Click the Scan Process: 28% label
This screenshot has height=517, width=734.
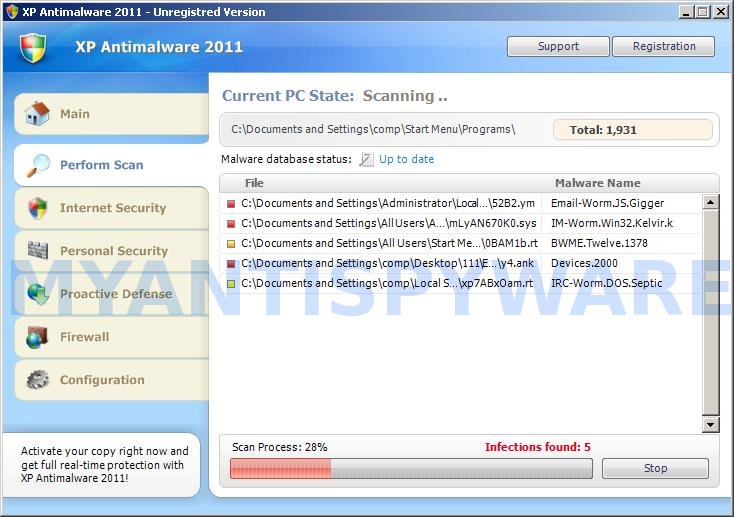click(x=279, y=447)
